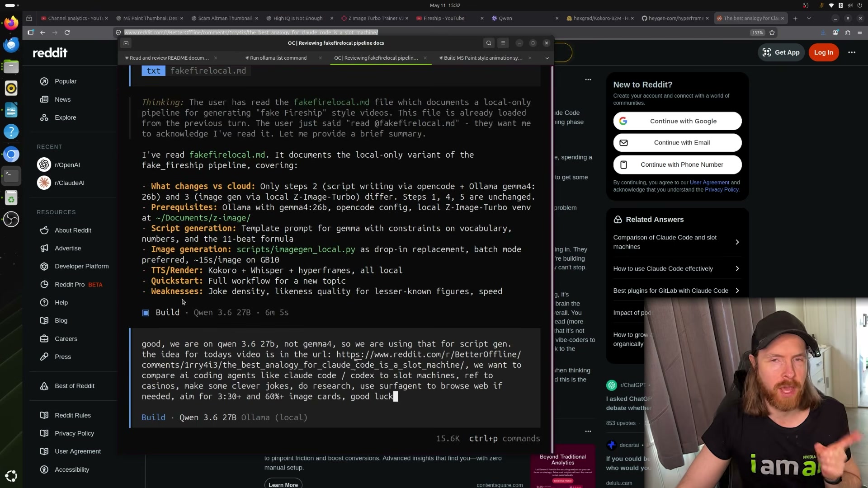Image resolution: width=868 pixels, height=488 pixels.
Task: Open Trash in the dock
Action: point(11,197)
